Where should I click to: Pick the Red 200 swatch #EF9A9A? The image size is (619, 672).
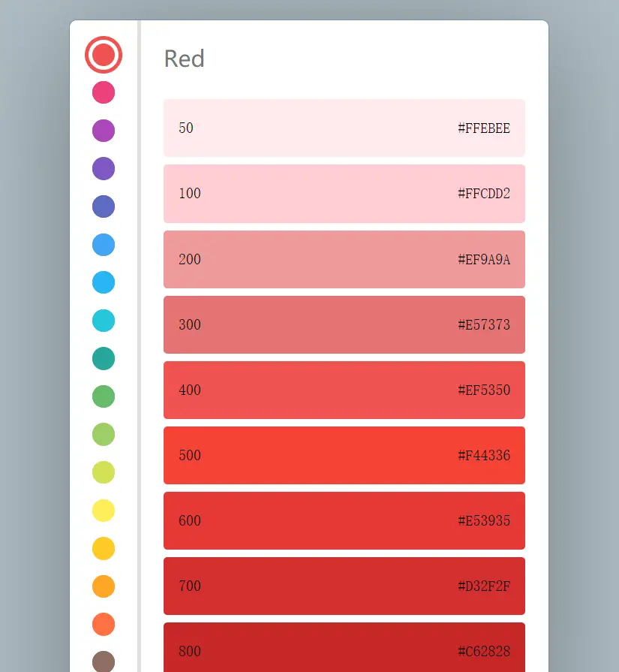344,259
